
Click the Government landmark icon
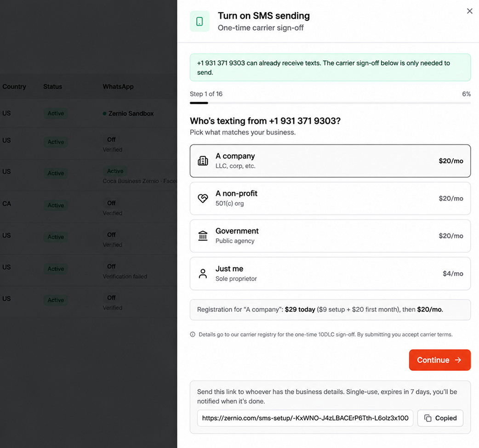coord(203,236)
